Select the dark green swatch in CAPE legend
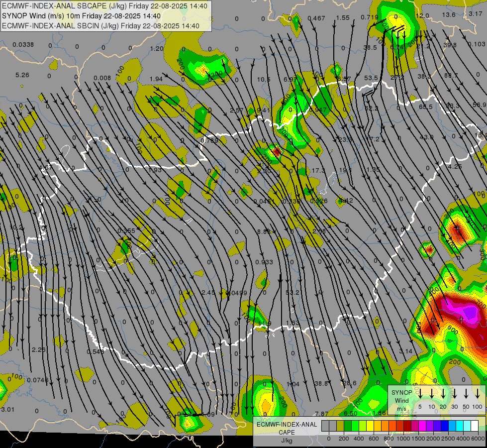487x448 pixels. 348,426
